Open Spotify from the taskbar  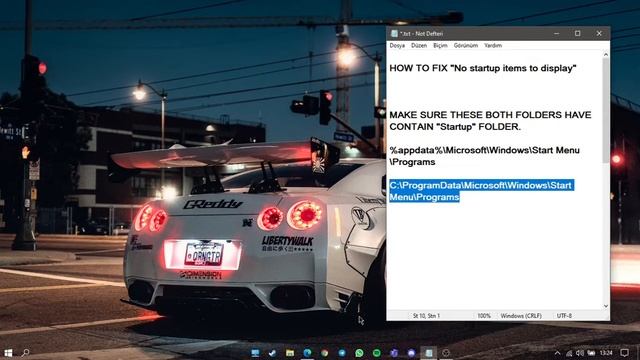coord(376,353)
